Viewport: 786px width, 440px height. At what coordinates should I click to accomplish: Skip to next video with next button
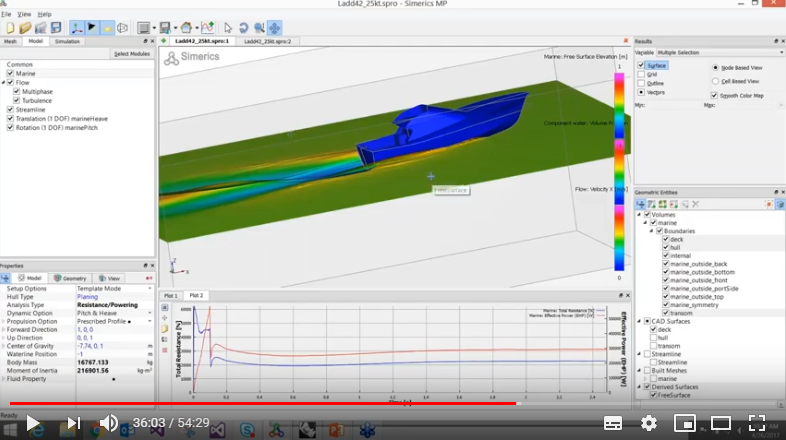pos(74,423)
